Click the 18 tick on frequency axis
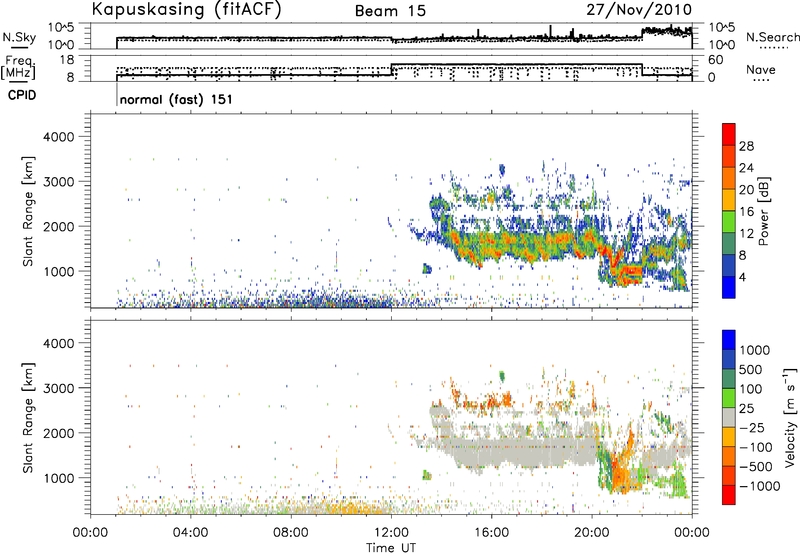 click(x=68, y=60)
